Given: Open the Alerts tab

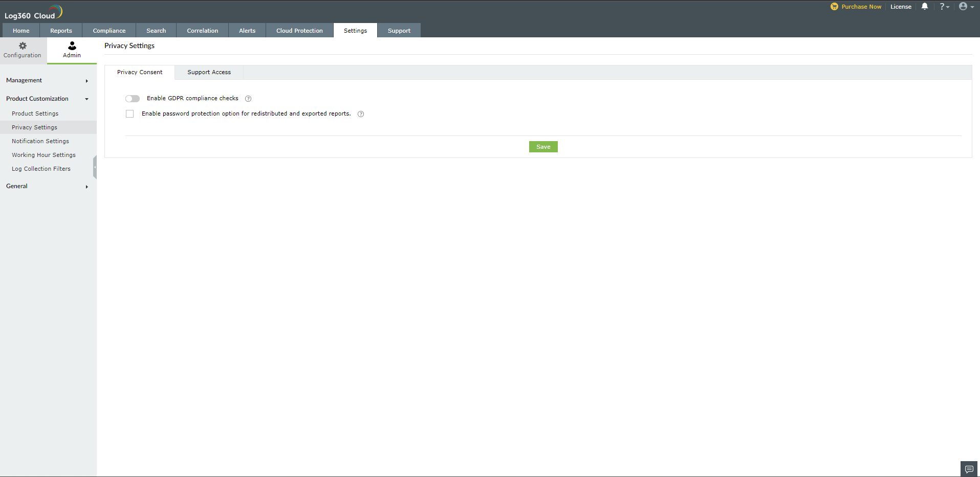Looking at the screenshot, I should click(247, 31).
